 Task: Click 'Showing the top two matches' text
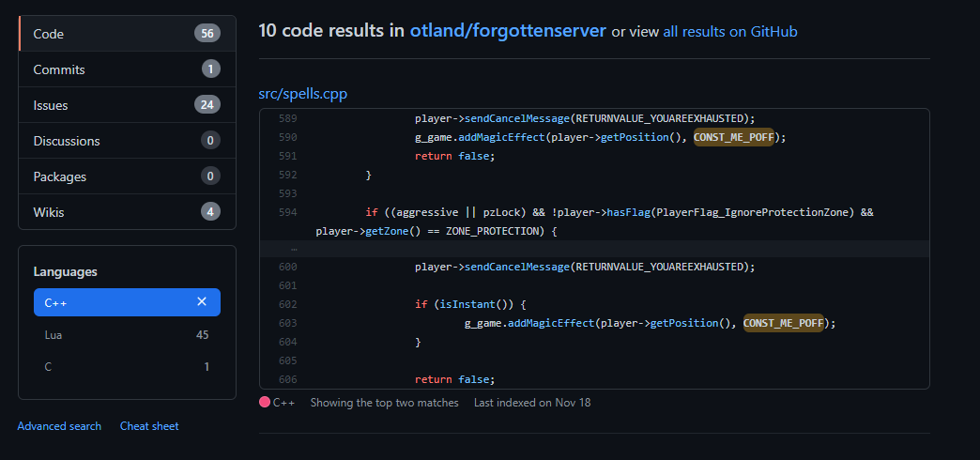(x=384, y=403)
